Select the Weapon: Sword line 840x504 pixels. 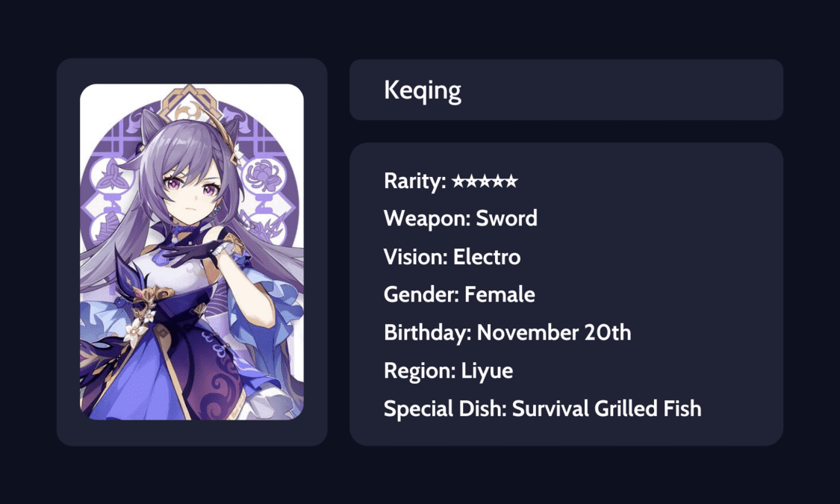coord(460,219)
